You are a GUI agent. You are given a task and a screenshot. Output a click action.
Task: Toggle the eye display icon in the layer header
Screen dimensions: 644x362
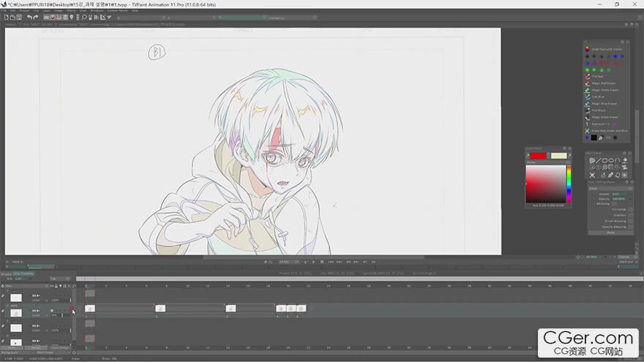coord(52,286)
